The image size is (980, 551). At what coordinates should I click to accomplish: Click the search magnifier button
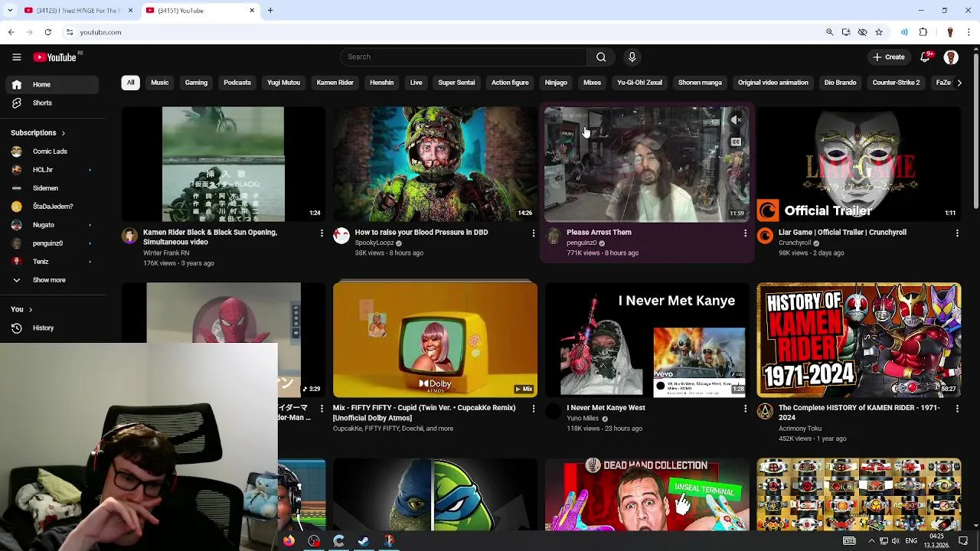(x=601, y=57)
